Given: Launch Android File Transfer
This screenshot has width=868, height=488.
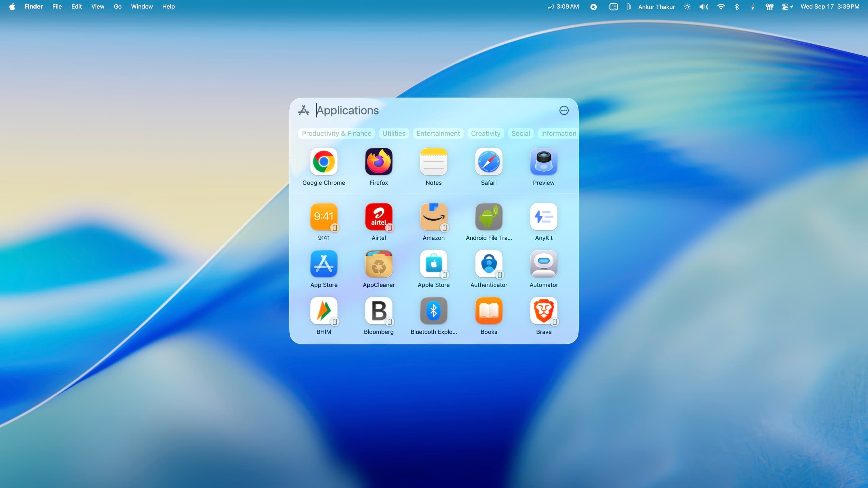Looking at the screenshot, I should pyautogui.click(x=489, y=217).
